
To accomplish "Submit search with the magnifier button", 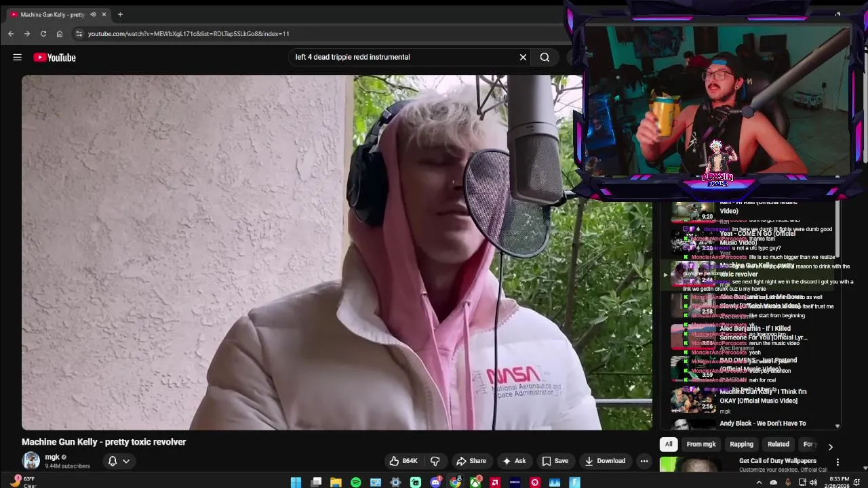I will tap(545, 58).
